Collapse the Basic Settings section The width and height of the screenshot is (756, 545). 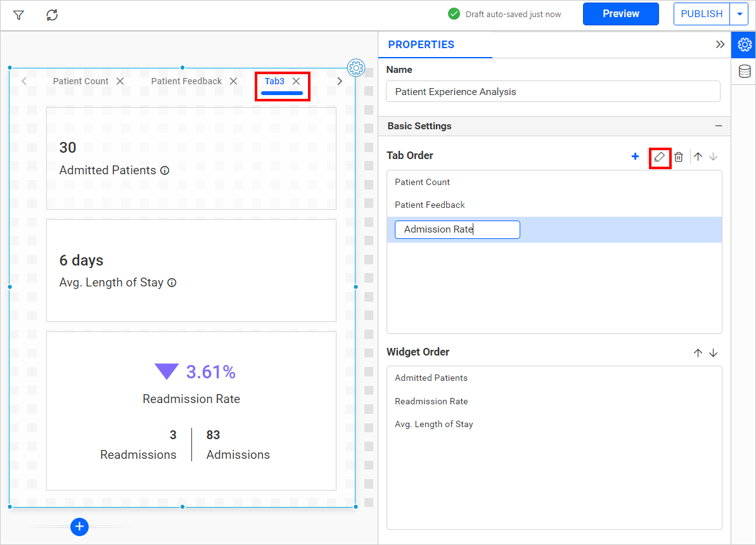[719, 126]
